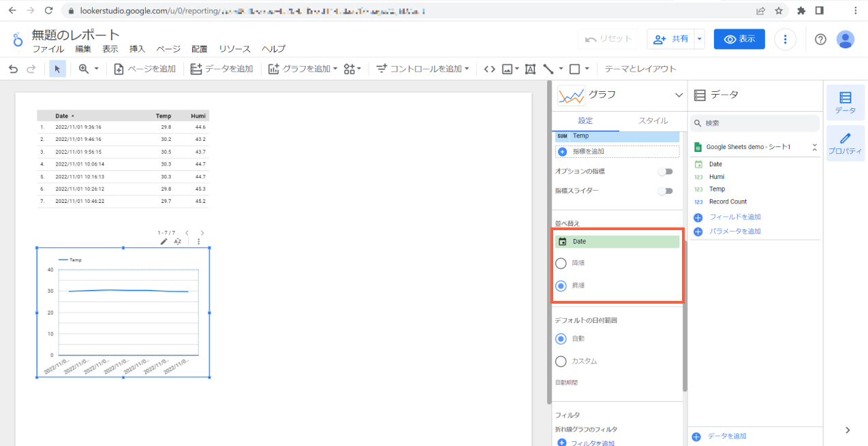Open the 共有 share options arrow
The width and height of the screenshot is (868, 446).
699,39
